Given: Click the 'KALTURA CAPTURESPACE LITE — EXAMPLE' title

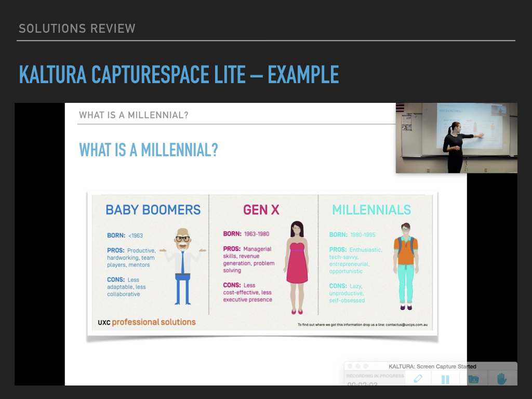Looking at the screenshot, I should click(x=179, y=75).
